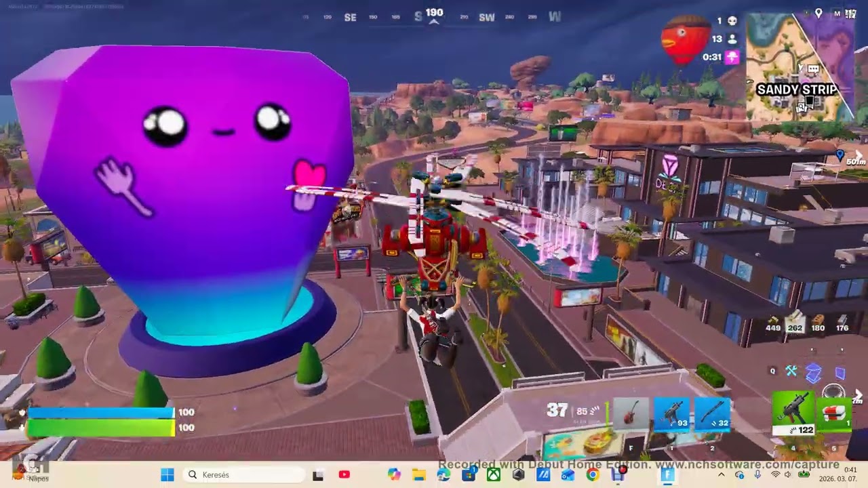
Task: Click the map marker pin icon
Action: coord(818,13)
